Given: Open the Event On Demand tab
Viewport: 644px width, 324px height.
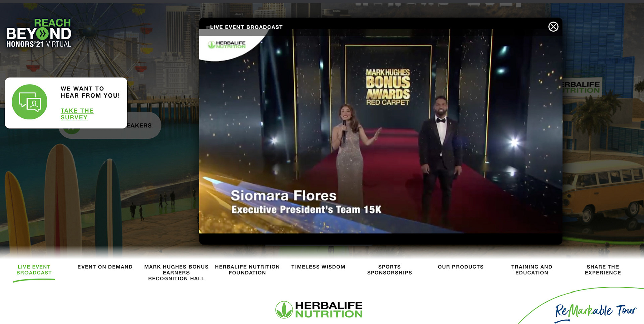Looking at the screenshot, I should pos(105,267).
